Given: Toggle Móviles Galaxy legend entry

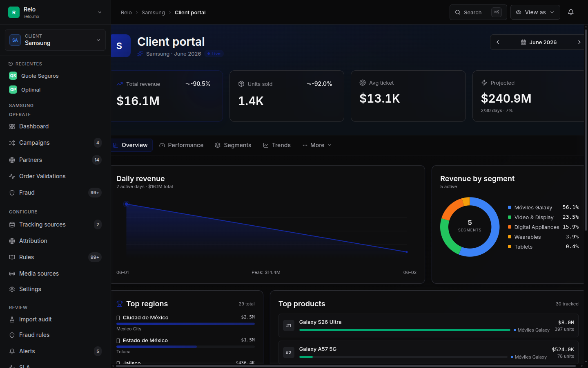Looking at the screenshot, I should (x=543, y=207).
